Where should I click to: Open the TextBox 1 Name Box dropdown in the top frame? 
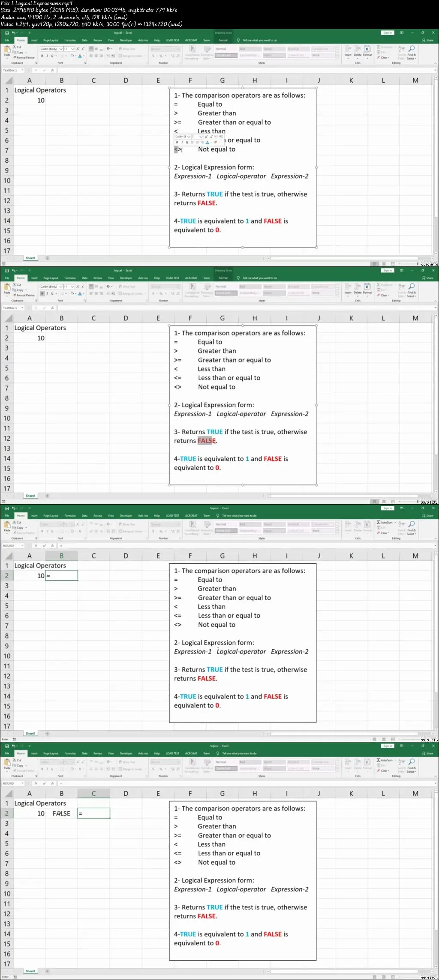click(22, 70)
